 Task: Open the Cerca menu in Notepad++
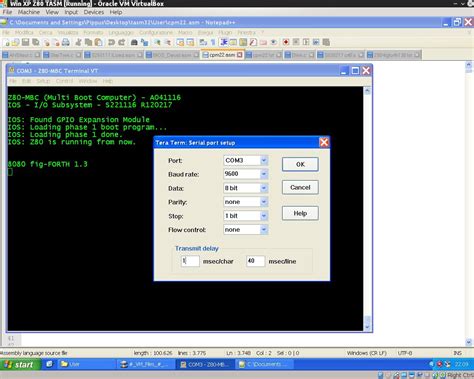(45, 32)
